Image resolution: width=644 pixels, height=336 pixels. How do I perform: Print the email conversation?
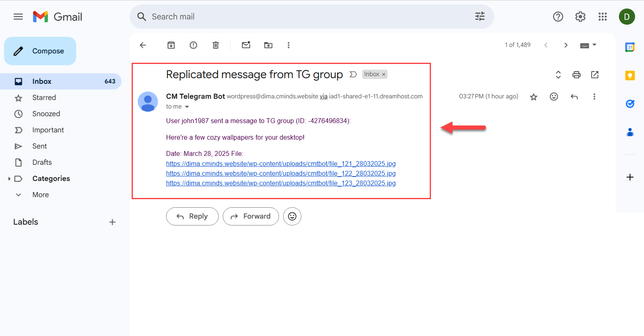click(x=576, y=74)
